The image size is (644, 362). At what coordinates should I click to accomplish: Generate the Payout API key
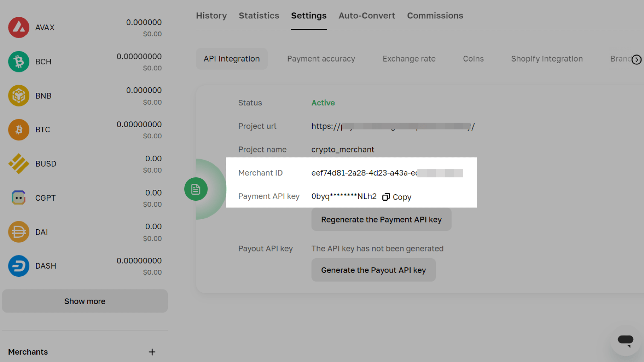pos(373,270)
